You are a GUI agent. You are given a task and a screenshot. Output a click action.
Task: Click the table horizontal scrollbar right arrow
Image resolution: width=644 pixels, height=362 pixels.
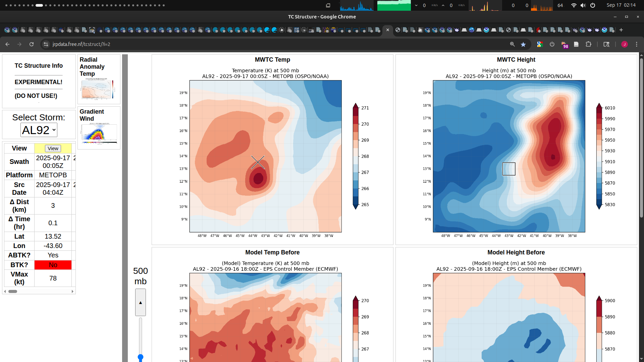point(72,291)
